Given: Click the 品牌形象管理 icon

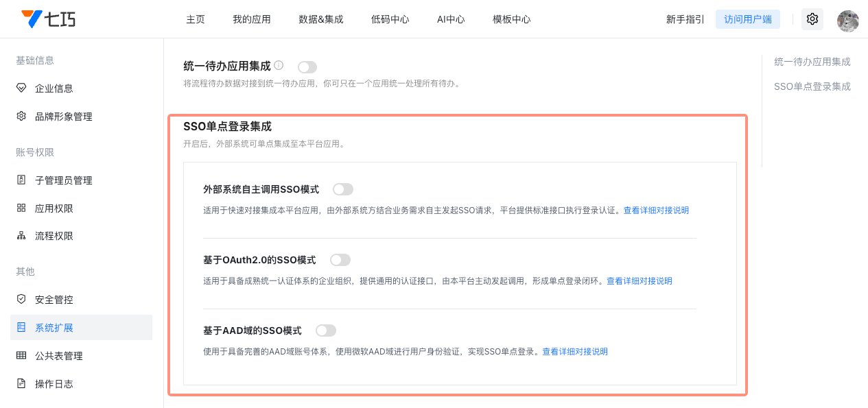Looking at the screenshot, I should pos(21,117).
